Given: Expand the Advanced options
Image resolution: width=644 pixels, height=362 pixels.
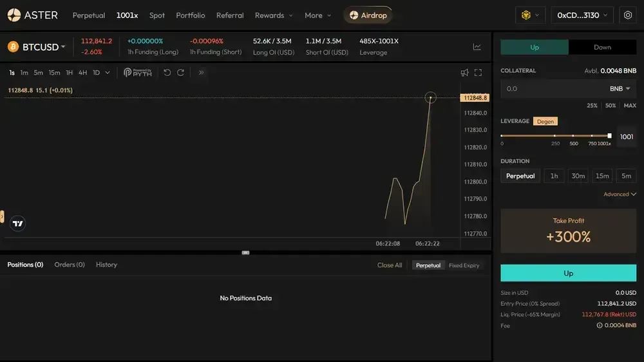Looking at the screenshot, I should click(x=620, y=195).
